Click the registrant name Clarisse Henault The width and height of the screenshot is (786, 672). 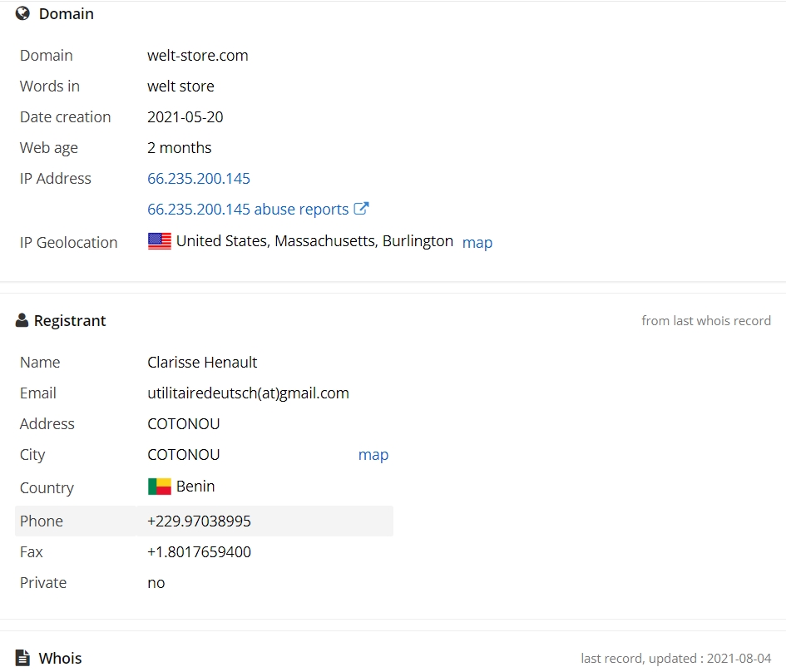click(202, 363)
